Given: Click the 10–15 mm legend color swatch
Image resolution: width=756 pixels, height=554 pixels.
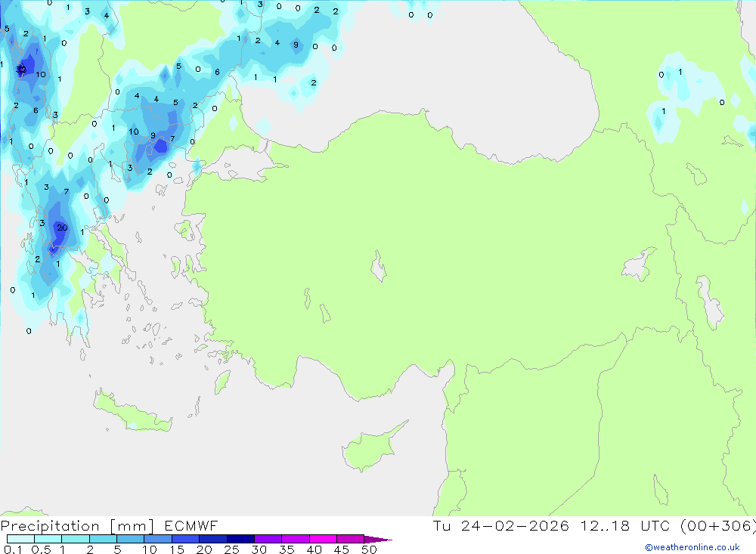Looking at the screenshot, I should click(x=158, y=539).
